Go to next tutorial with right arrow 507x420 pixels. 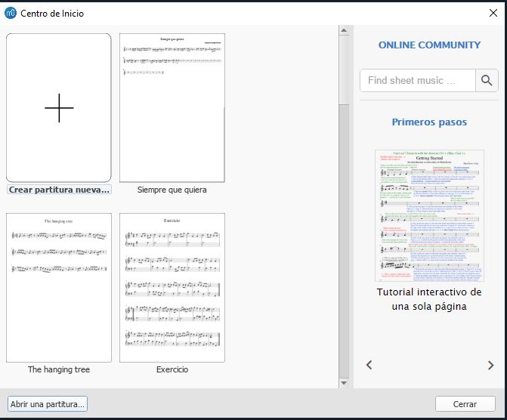(490, 365)
